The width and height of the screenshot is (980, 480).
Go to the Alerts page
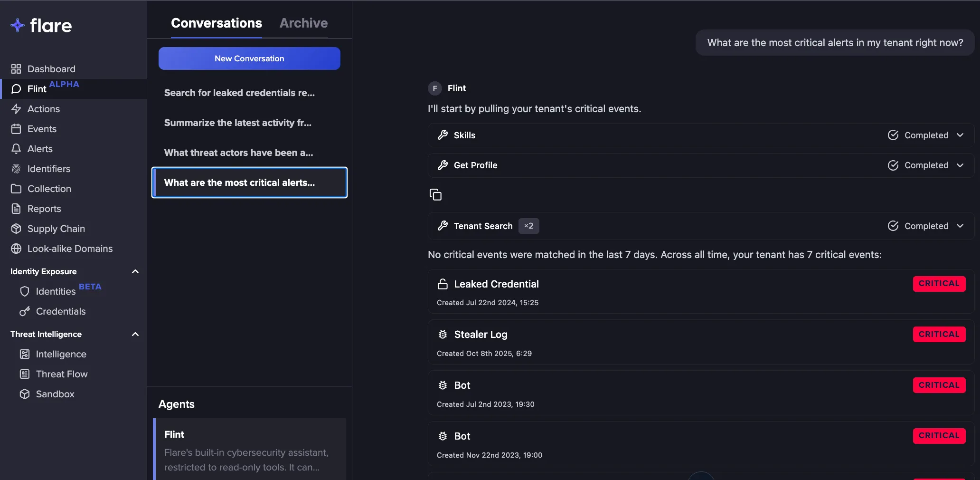pyautogui.click(x=74, y=149)
